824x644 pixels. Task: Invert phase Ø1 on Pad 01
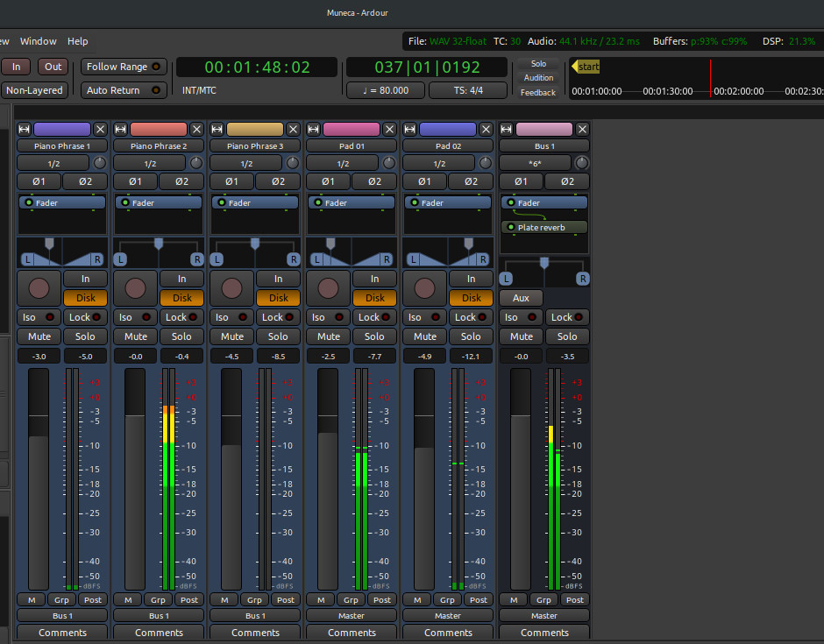click(x=328, y=181)
